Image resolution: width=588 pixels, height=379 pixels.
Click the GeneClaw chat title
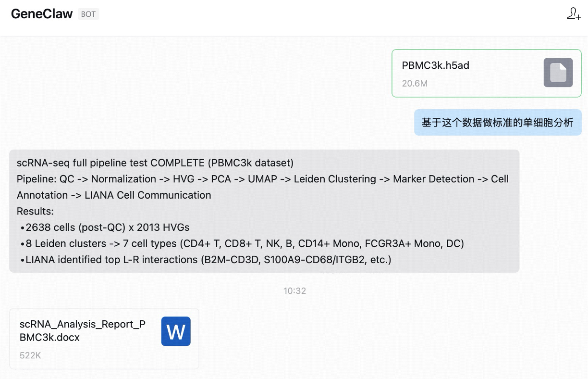click(42, 14)
